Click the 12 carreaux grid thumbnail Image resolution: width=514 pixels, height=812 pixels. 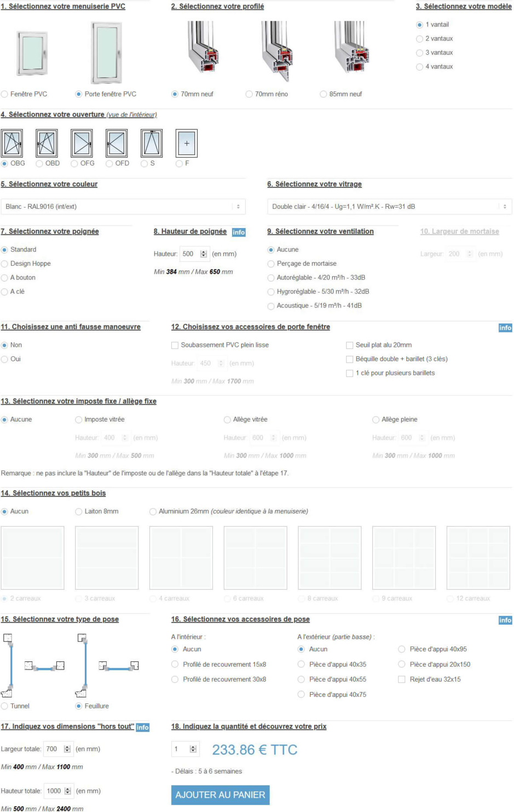tap(478, 558)
